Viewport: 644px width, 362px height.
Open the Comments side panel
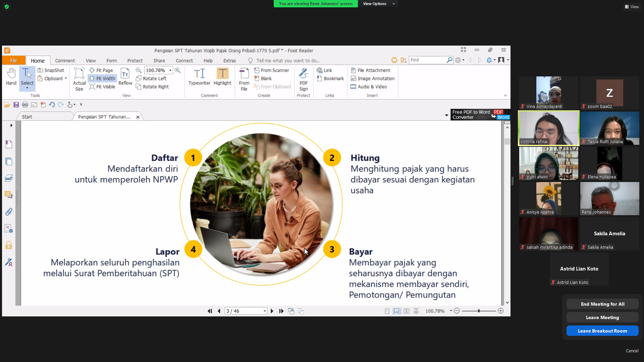[9, 195]
